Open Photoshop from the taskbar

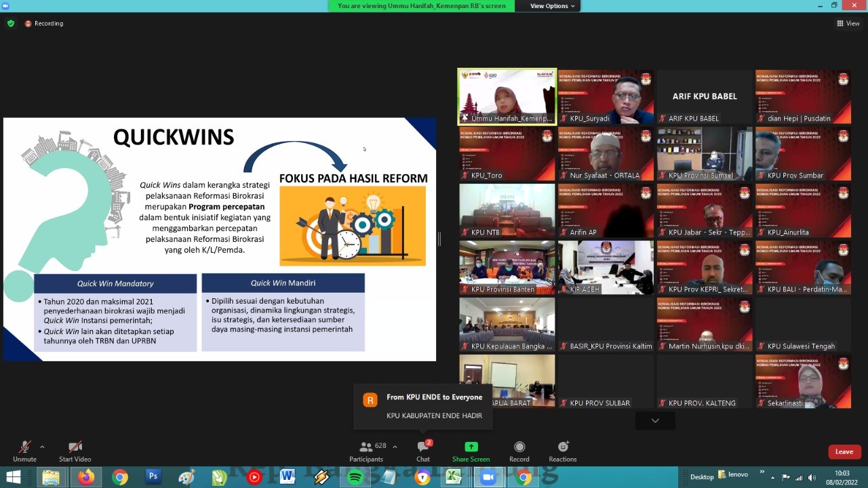pos(153,477)
